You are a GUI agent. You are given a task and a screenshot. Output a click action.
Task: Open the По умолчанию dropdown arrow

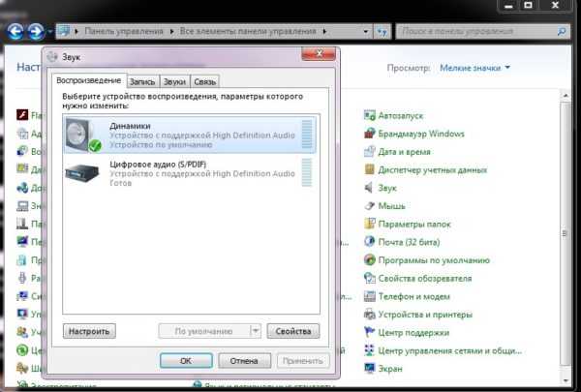pos(256,331)
